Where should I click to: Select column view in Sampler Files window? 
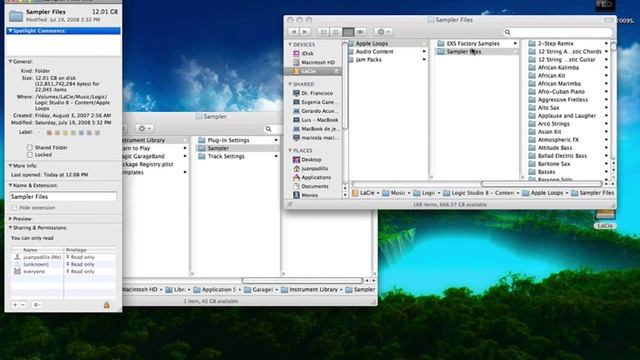[348, 31]
